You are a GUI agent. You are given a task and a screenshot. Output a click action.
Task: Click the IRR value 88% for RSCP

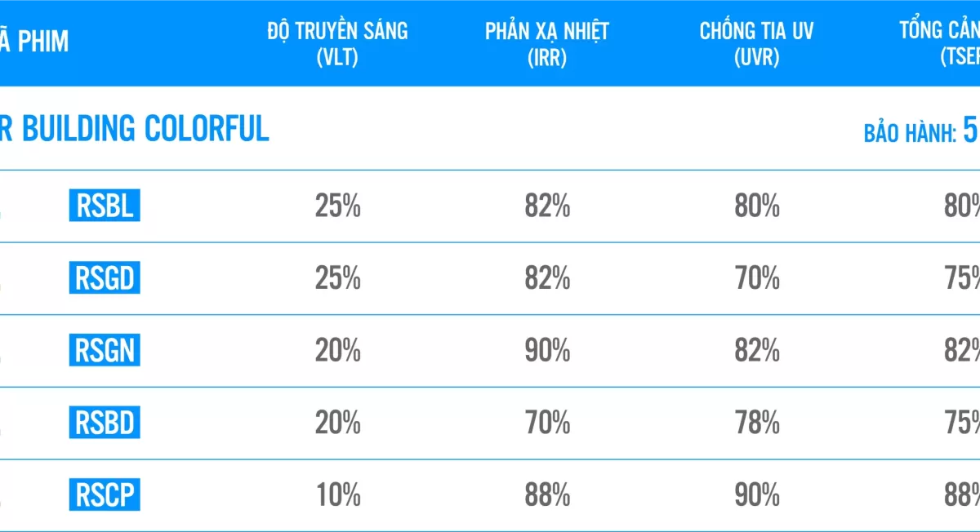pos(547,494)
